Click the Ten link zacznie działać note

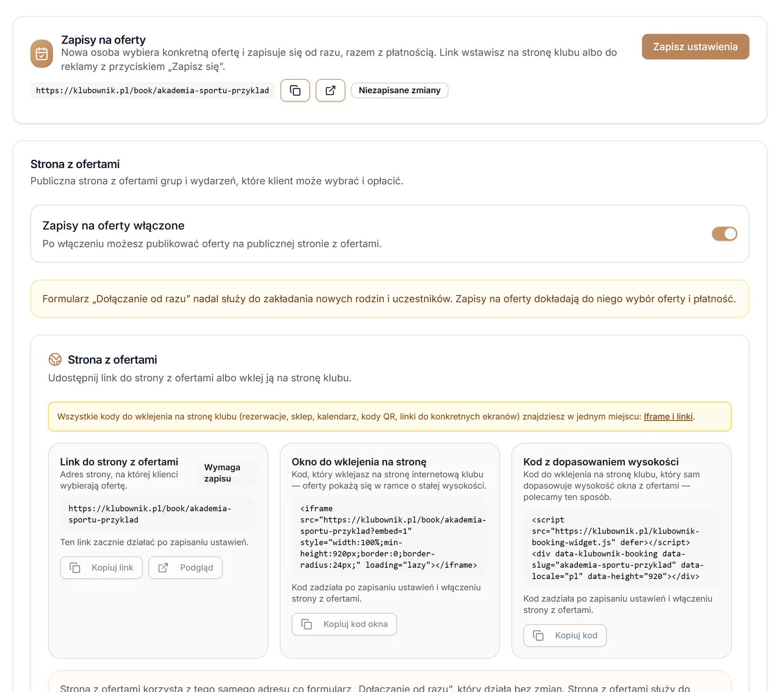point(154,542)
